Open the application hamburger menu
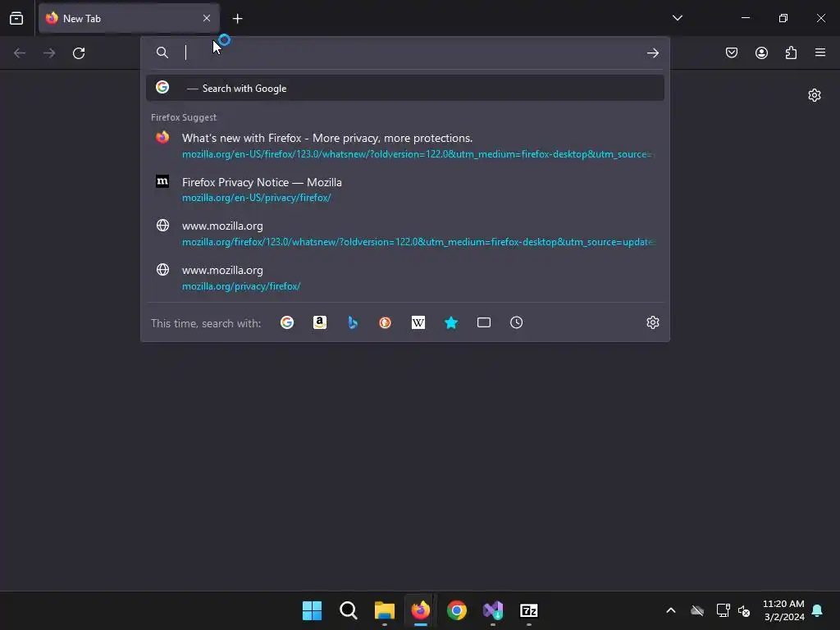The image size is (840, 630). [x=820, y=52]
